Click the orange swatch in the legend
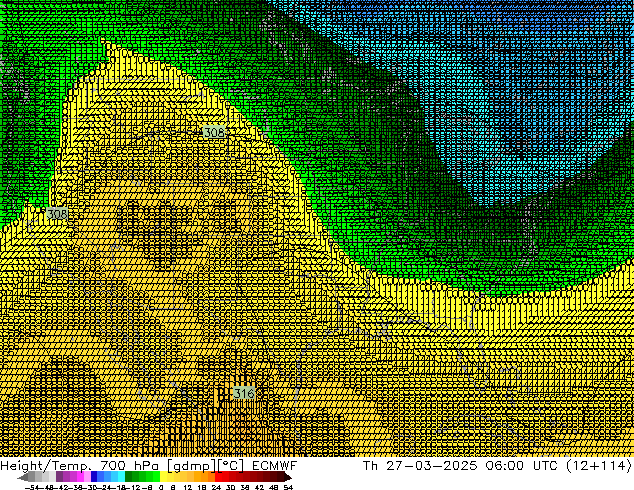 (205, 477)
